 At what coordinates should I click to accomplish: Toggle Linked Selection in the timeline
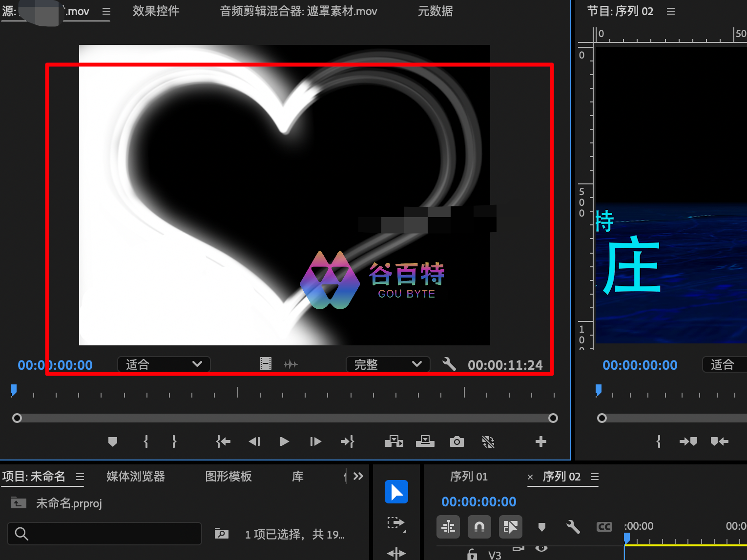pos(510,527)
